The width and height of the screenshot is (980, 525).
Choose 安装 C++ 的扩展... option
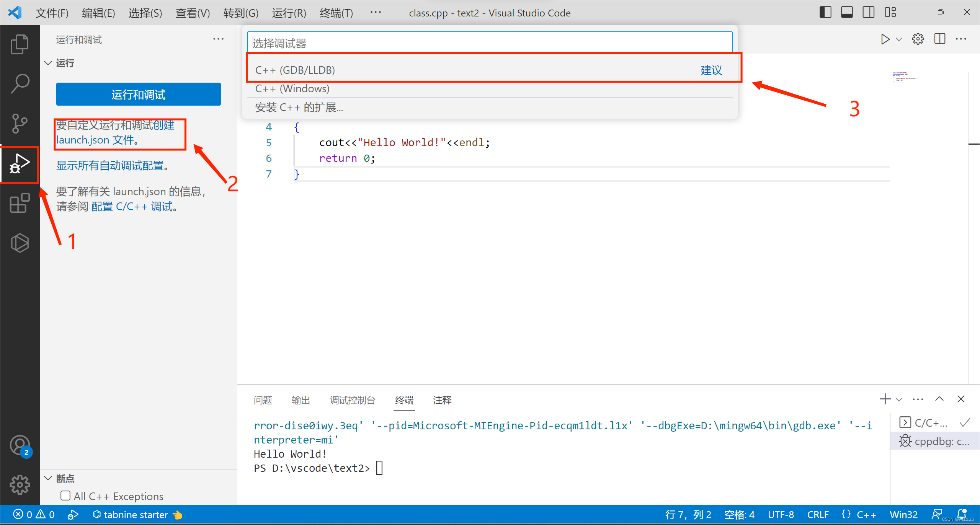pyautogui.click(x=490, y=108)
